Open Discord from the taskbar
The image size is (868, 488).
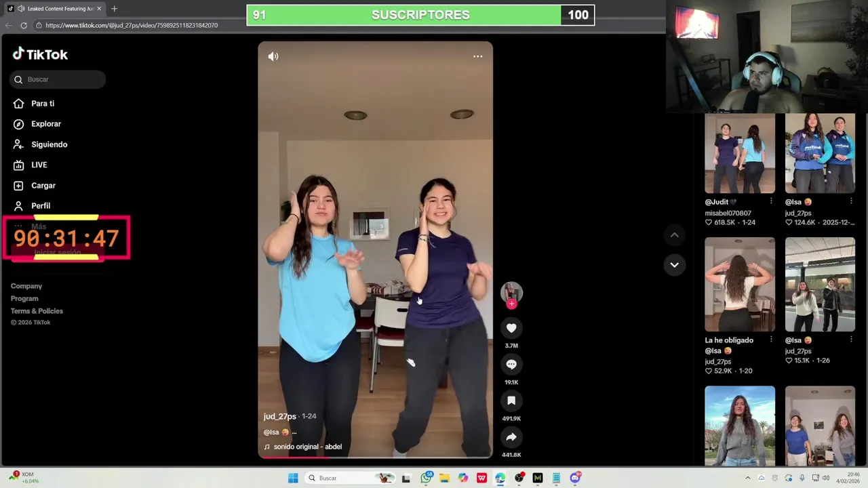coord(575,478)
